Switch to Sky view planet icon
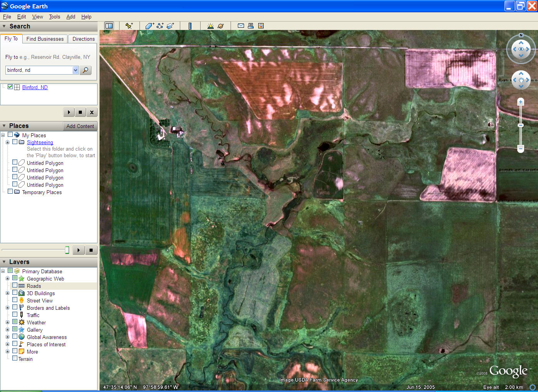The height and width of the screenshot is (392, 538). click(x=221, y=26)
